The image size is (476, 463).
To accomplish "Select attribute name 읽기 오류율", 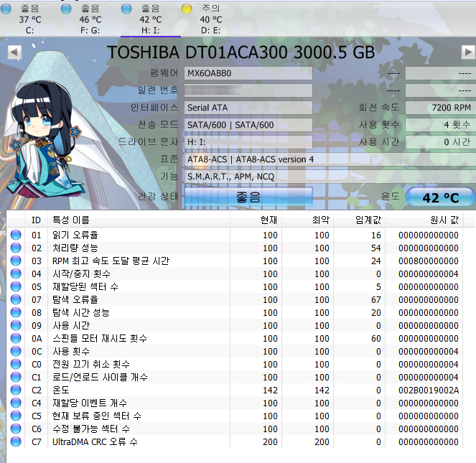I will pos(75,235).
